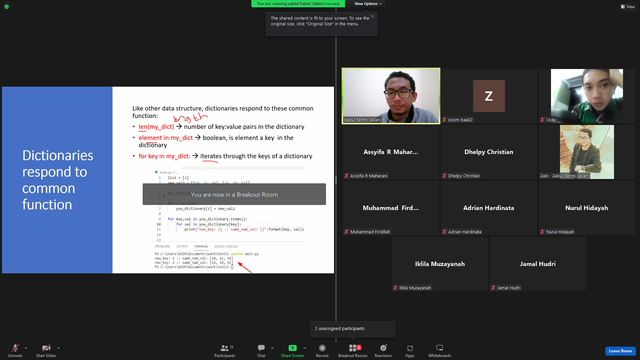
Task: Close the shared content size notification
Action: point(372,16)
